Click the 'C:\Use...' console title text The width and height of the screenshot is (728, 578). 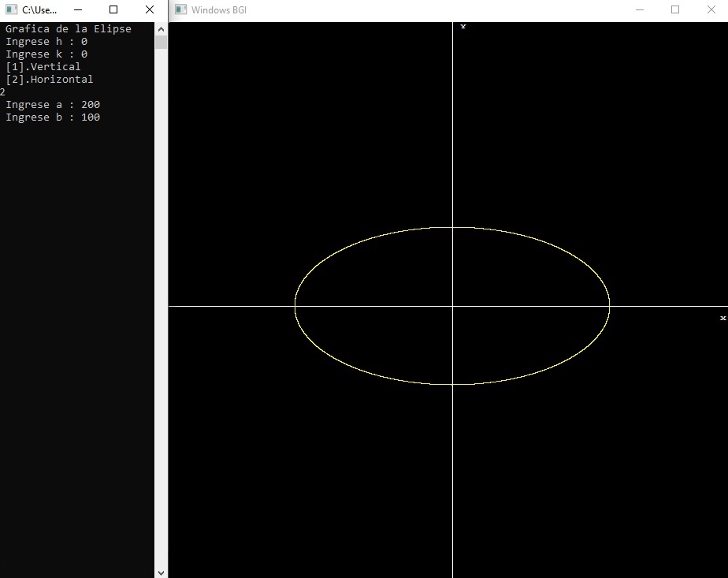click(39, 9)
